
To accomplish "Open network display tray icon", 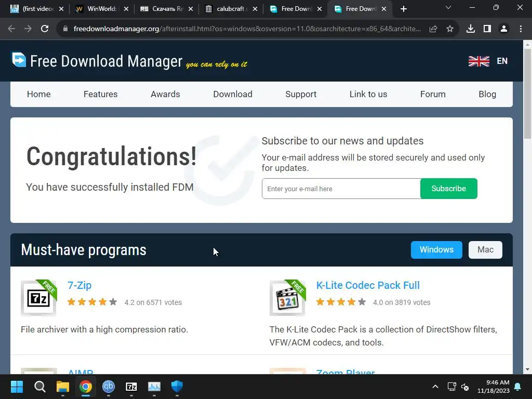I will [x=451, y=387].
